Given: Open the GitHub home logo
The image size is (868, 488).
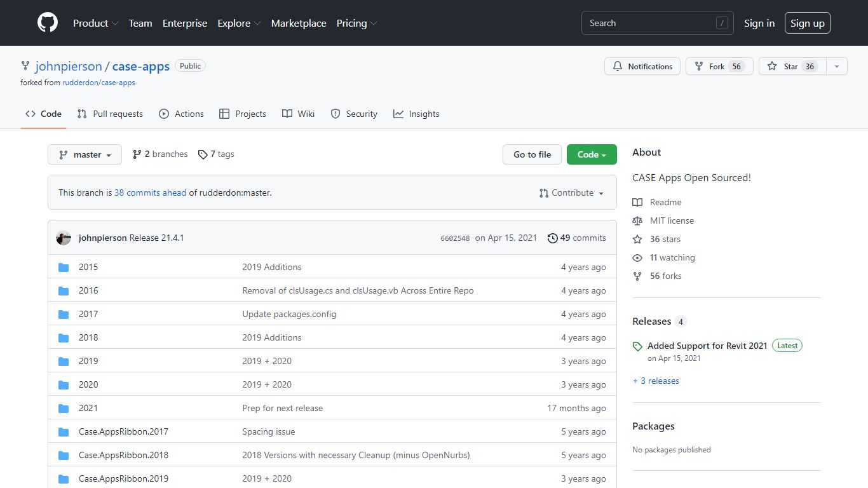Looking at the screenshot, I should pos(48,23).
